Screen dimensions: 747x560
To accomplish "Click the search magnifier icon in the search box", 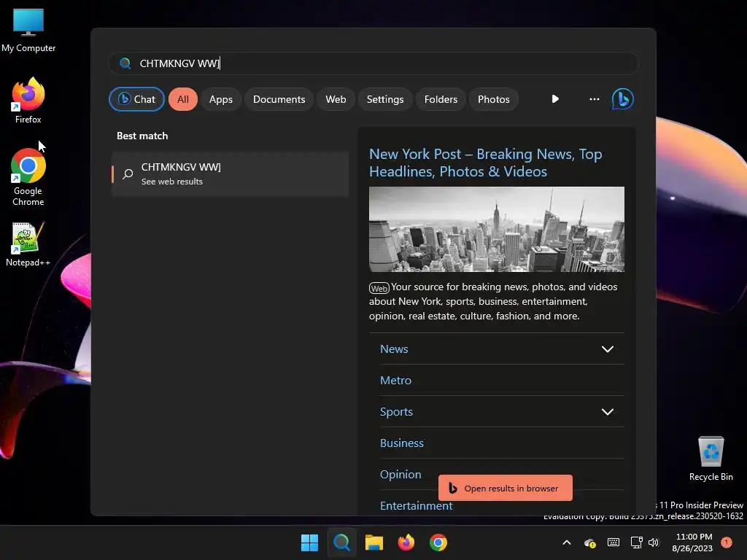I will point(125,63).
